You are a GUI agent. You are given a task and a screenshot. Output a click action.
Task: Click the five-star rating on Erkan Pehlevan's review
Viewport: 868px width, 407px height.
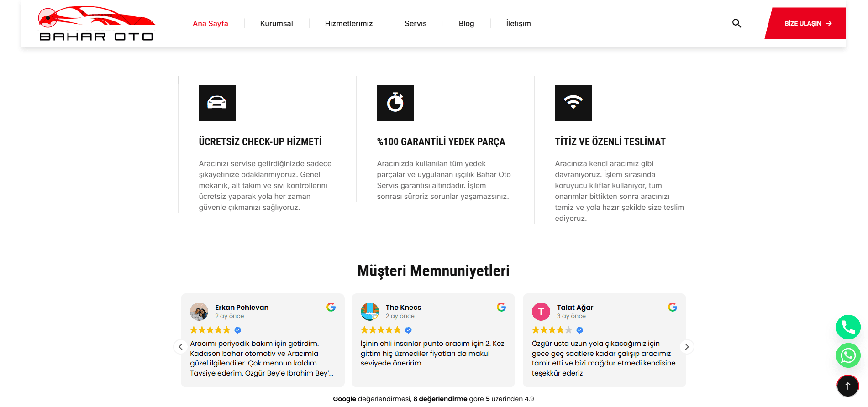(x=210, y=330)
